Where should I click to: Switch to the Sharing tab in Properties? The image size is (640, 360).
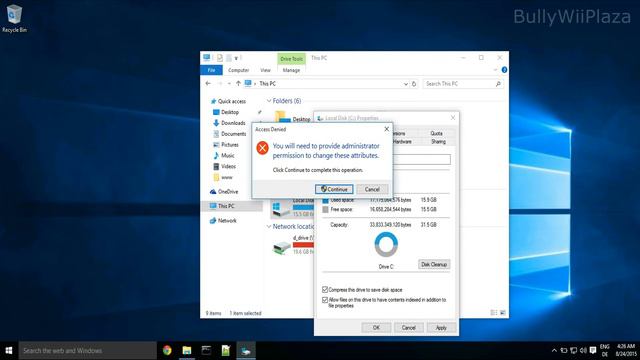438,142
